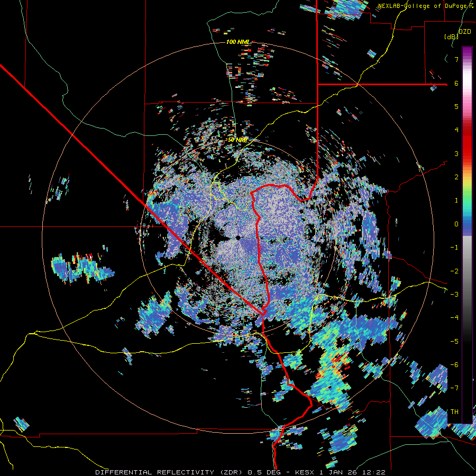Click the green band of the ZDR color bar
This screenshot has width=476, height=476.
[x=467, y=194]
